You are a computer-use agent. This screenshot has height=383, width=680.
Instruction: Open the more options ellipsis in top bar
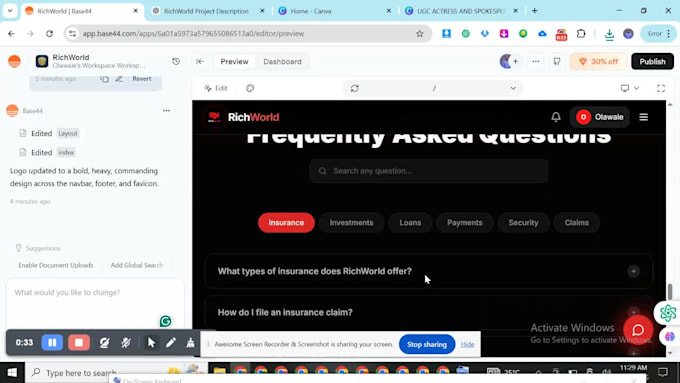pyautogui.click(x=536, y=61)
